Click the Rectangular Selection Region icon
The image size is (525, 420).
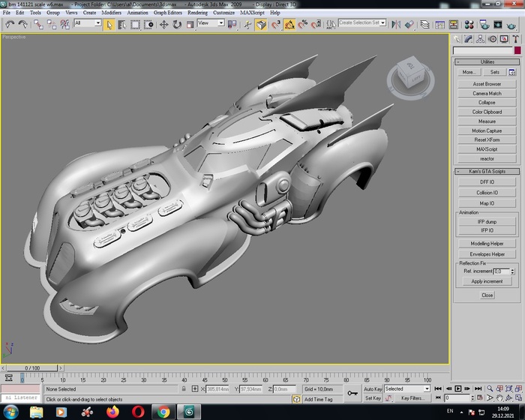click(135, 25)
